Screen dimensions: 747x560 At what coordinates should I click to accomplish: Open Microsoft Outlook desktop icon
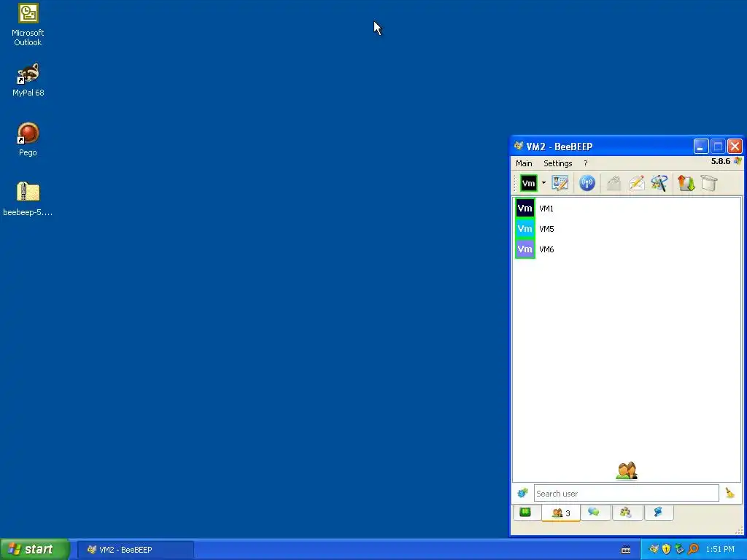click(28, 25)
